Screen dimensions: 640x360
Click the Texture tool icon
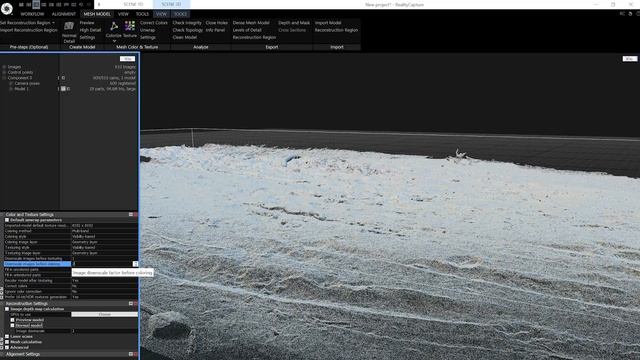[x=130, y=27]
